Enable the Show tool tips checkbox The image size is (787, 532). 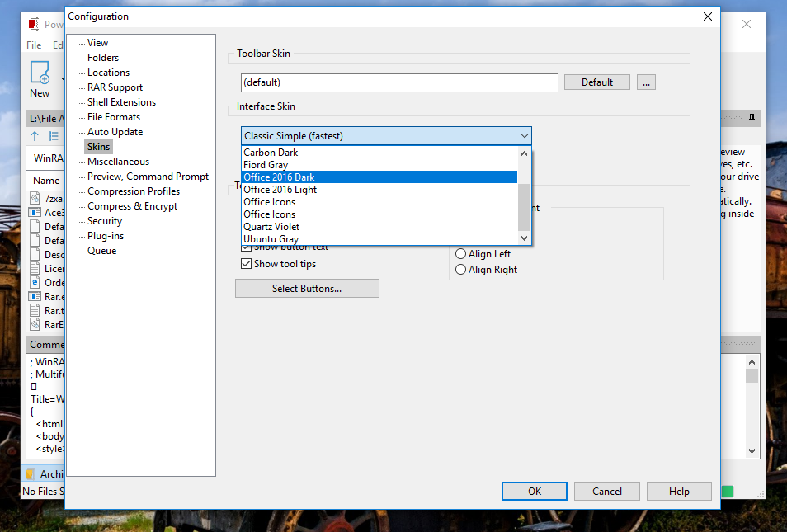pyautogui.click(x=246, y=263)
